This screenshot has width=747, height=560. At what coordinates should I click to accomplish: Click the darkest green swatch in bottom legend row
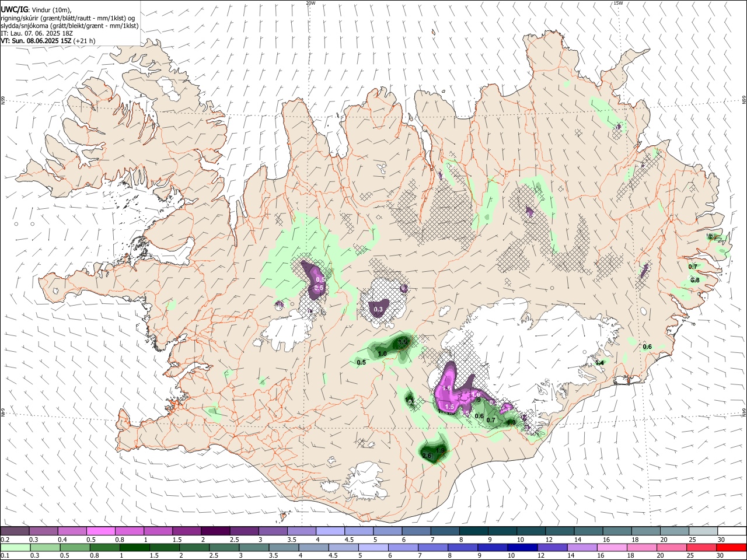pyautogui.click(x=134, y=548)
